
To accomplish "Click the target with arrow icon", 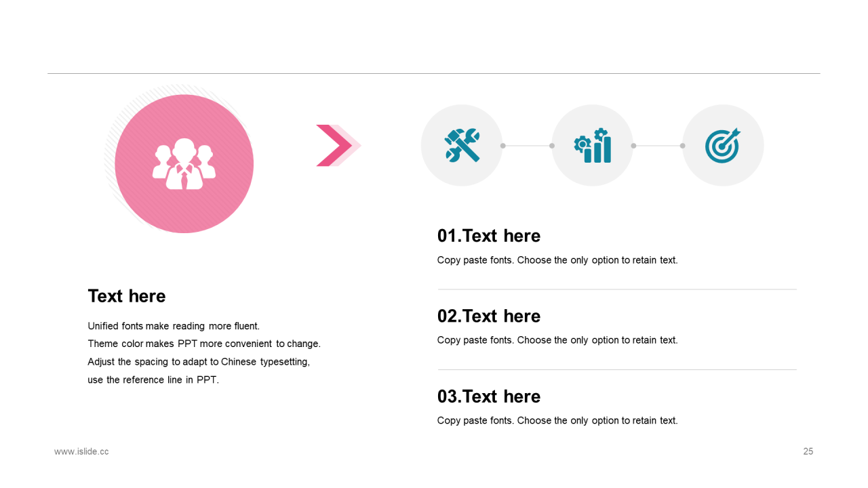I will tap(723, 145).
